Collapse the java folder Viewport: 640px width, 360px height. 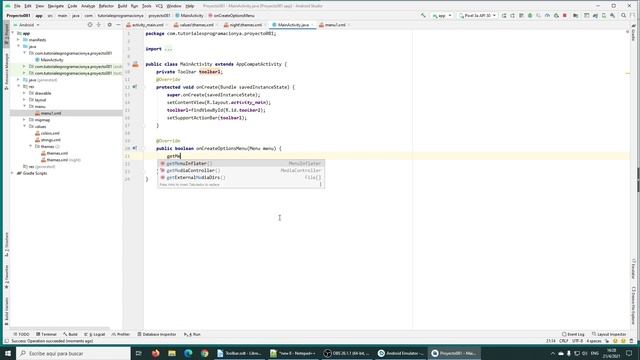pyautogui.click(x=18, y=46)
